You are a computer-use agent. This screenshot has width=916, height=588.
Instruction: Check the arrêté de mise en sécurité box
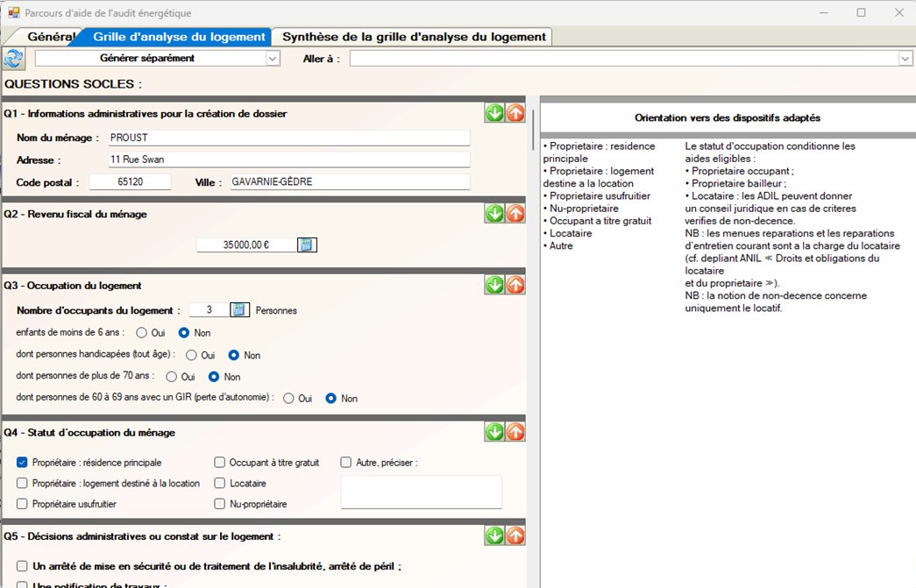pos(23,567)
